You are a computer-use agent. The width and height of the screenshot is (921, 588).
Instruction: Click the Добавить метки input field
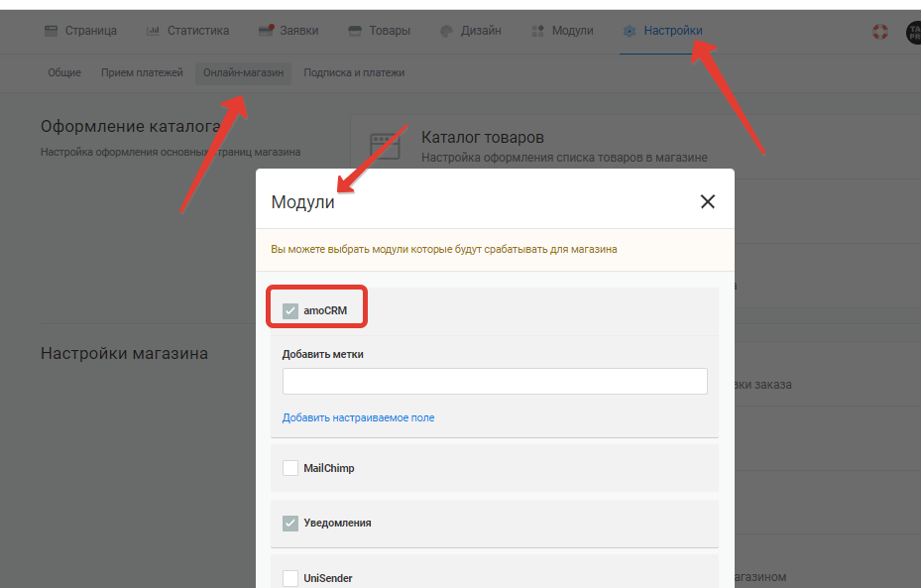[x=495, y=381]
